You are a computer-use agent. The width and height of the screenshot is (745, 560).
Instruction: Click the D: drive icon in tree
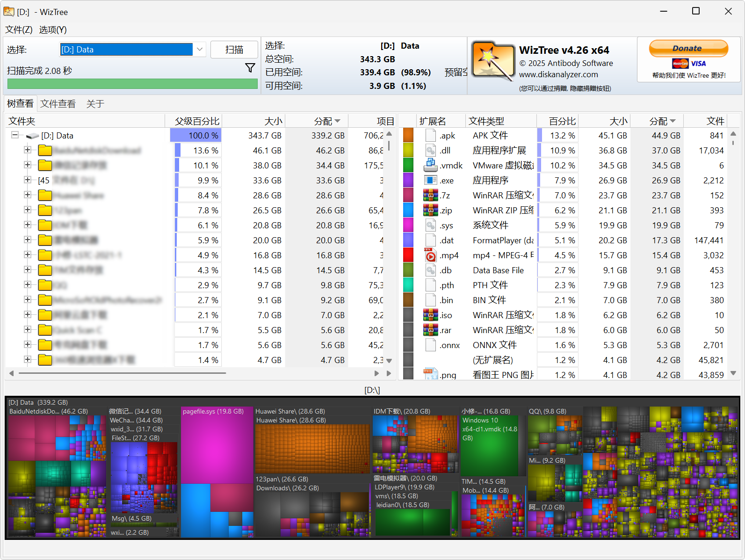click(x=32, y=136)
